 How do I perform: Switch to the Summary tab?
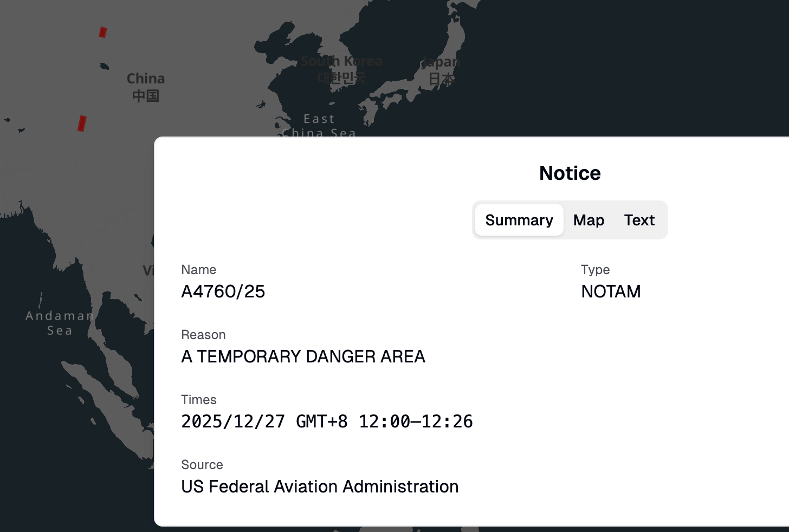click(x=519, y=220)
